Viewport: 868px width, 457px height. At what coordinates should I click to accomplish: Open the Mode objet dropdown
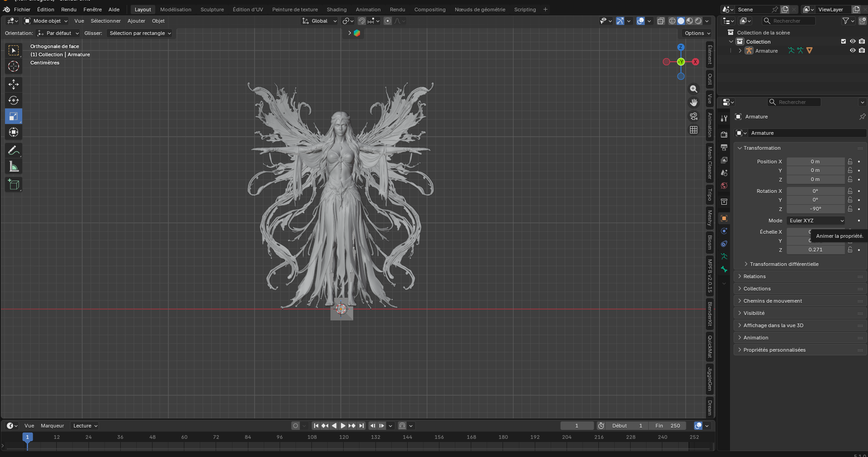[46, 21]
